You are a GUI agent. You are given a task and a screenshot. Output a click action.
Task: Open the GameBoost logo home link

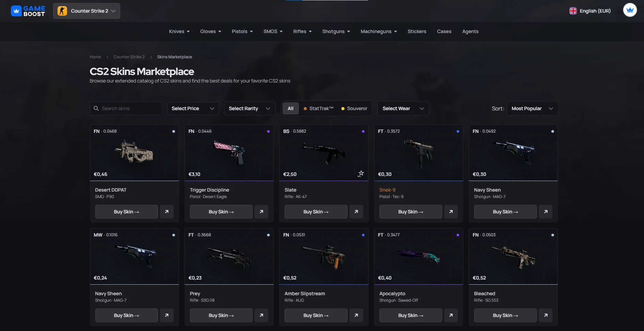click(x=28, y=11)
